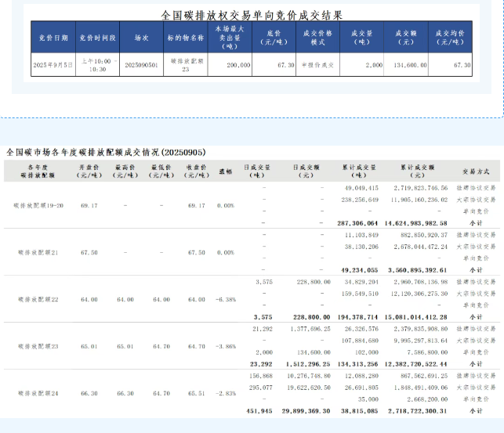Click the 涨幅 column header
Image resolution: width=504 pixels, height=433 pixels.
[x=226, y=171]
